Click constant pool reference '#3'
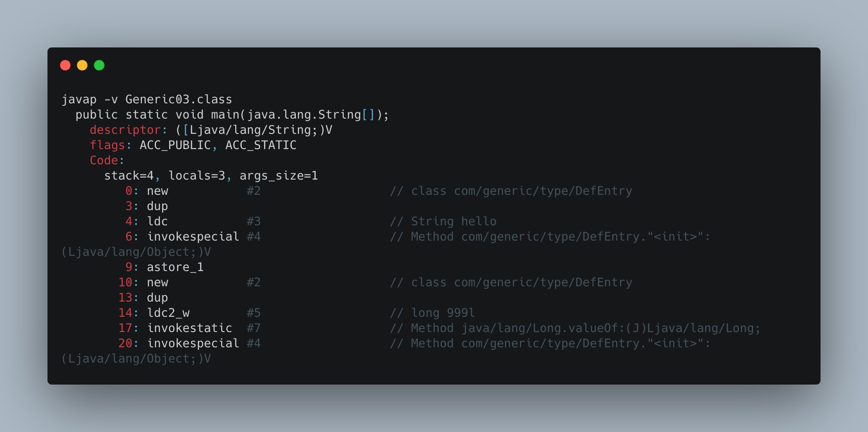This screenshot has height=432, width=868. [253, 222]
